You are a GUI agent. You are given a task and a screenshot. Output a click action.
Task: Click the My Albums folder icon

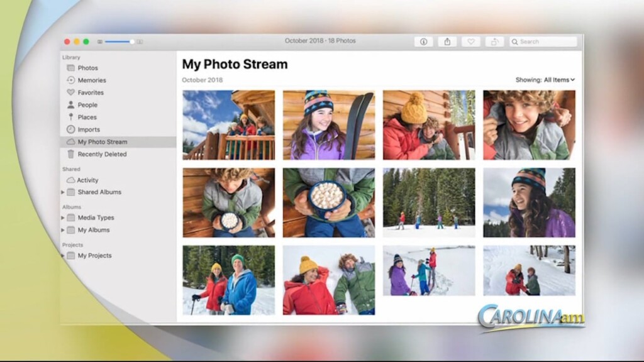pyautogui.click(x=70, y=230)
